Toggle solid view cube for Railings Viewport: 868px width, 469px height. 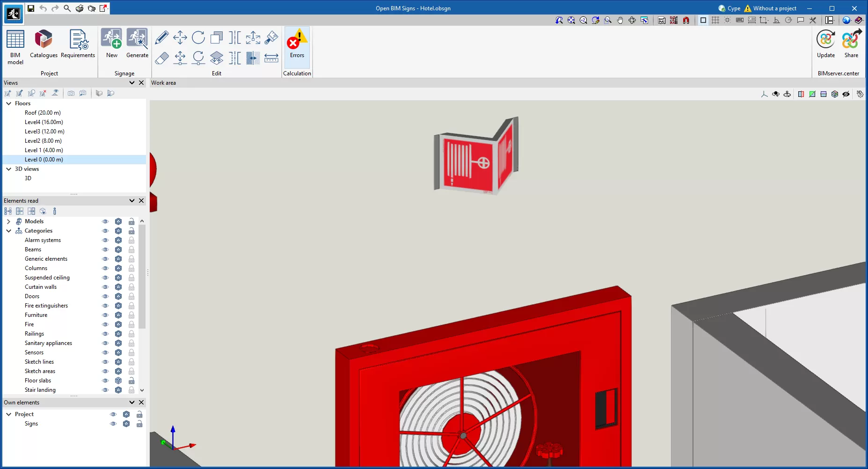[x=118, y=334]
